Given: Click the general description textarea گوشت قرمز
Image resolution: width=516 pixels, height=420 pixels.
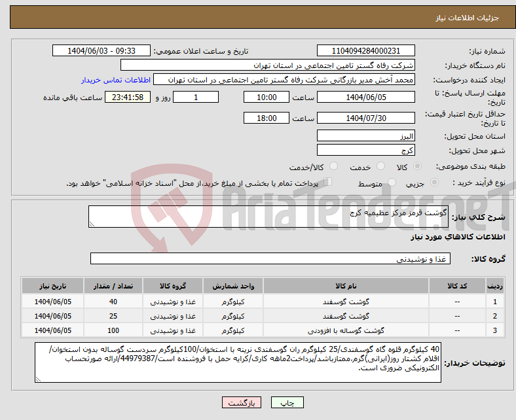Looking at the screenshot, I should pos(268,217).
